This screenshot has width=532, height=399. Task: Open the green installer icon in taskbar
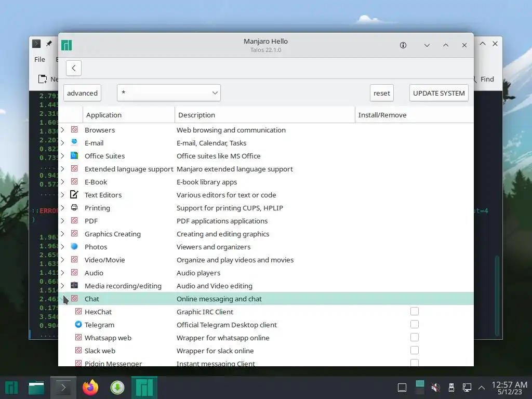tap(117, 388)
